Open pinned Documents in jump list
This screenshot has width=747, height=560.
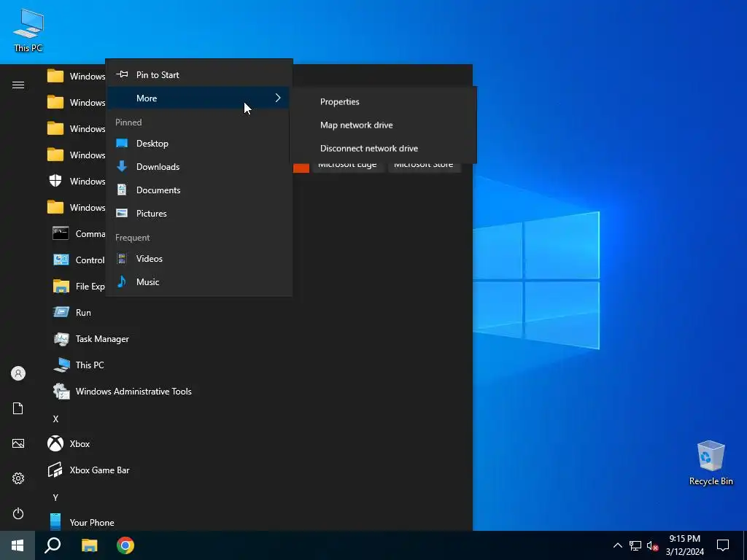(198, 190)
